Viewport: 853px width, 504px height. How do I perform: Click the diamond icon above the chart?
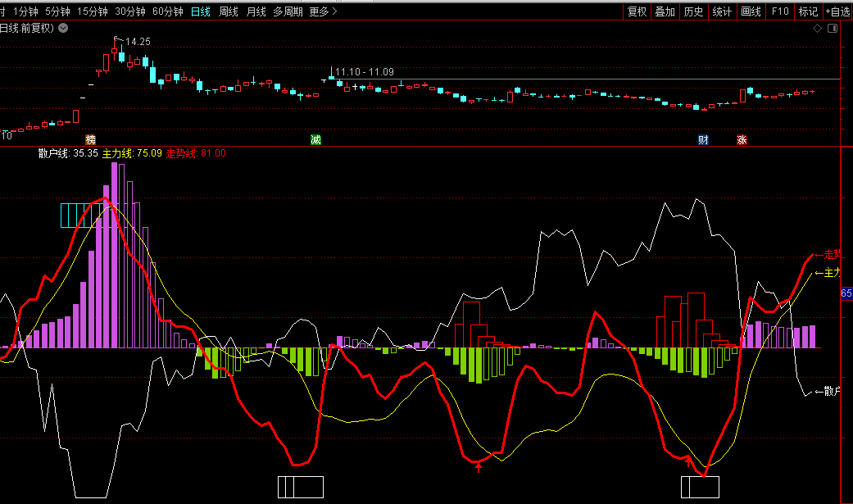pyautogui.click(x=817, y=29)
